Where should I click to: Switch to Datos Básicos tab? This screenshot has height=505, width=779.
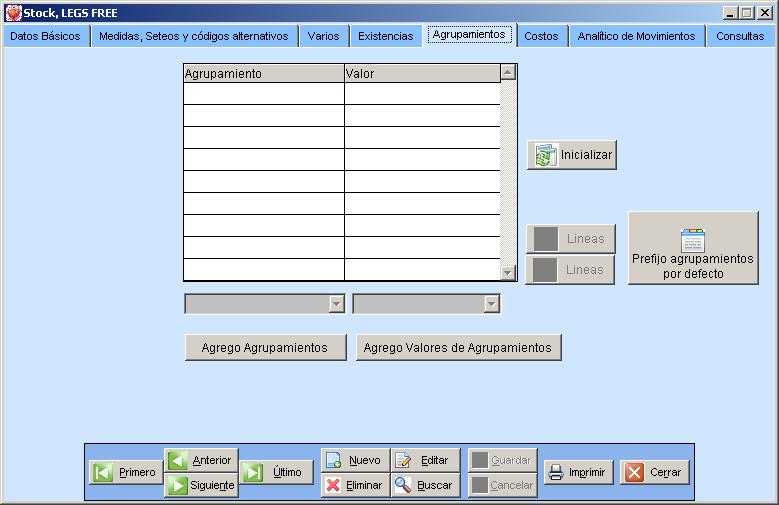(x=45, y=36)
